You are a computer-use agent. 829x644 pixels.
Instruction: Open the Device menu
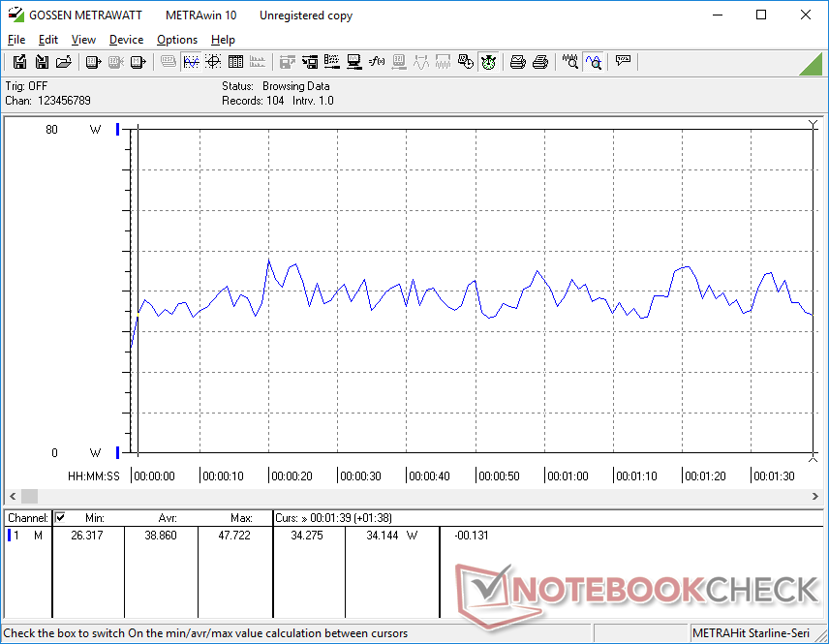tap(126, 40)
